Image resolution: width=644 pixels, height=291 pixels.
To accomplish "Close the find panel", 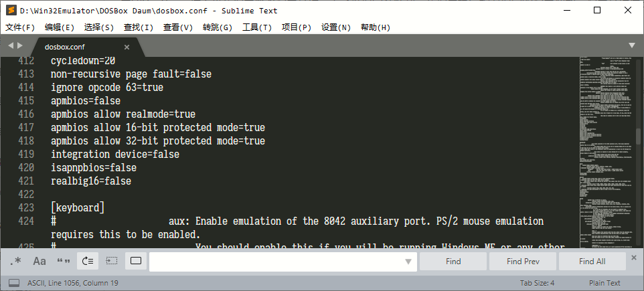I will coord(634,258).
